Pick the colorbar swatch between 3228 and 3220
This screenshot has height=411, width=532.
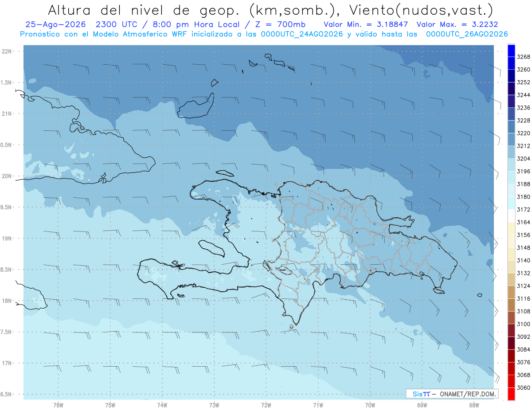point(511,126)
